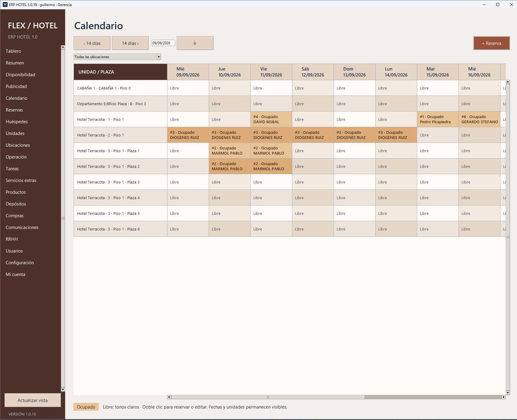Click calendar vertical scrollbar up arrow

pos(508,82)
